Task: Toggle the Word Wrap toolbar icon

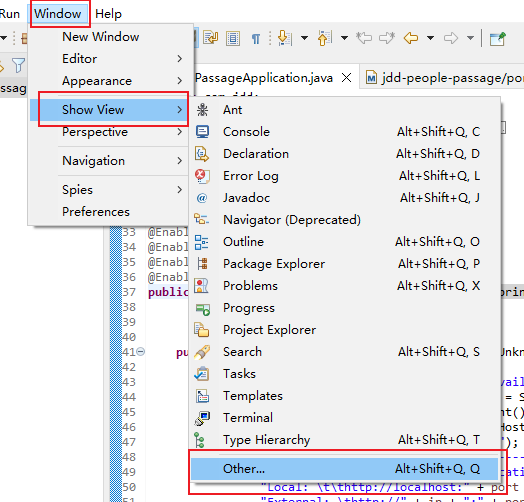Action: click(211, 38)
